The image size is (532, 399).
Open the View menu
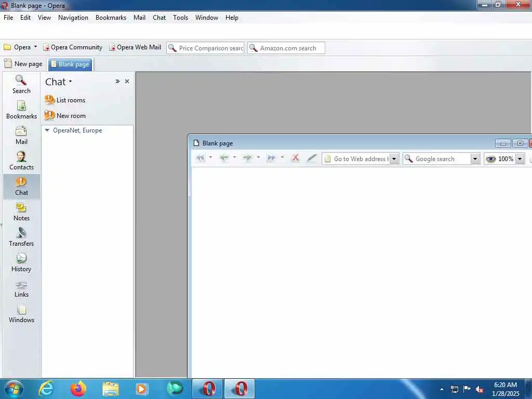(44, 18)
